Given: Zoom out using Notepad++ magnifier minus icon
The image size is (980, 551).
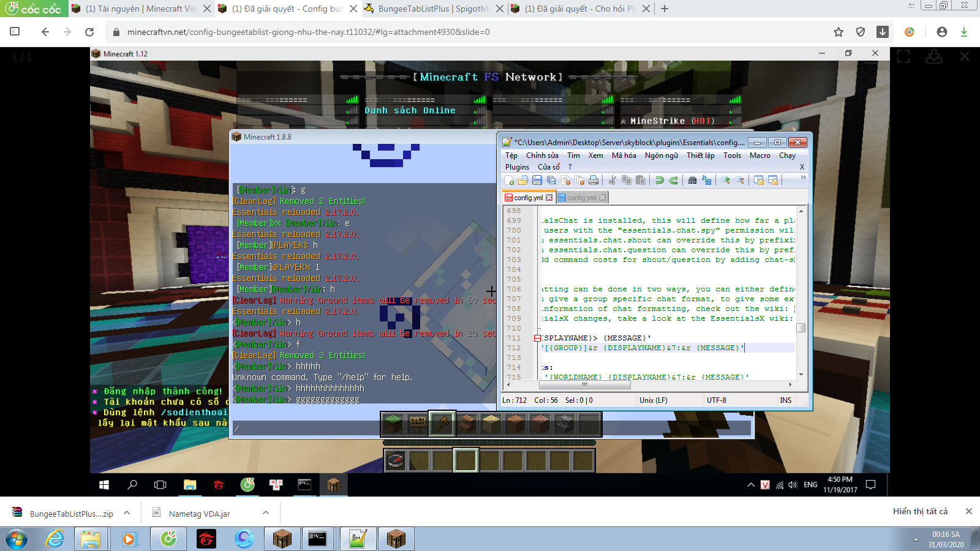Looking at the screenshot, I should [740, 180].
